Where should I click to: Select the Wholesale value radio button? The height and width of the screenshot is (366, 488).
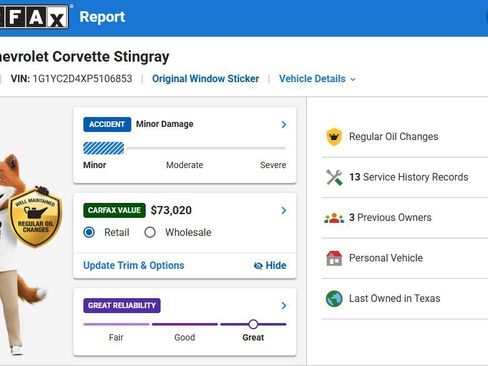coord(150,232)
